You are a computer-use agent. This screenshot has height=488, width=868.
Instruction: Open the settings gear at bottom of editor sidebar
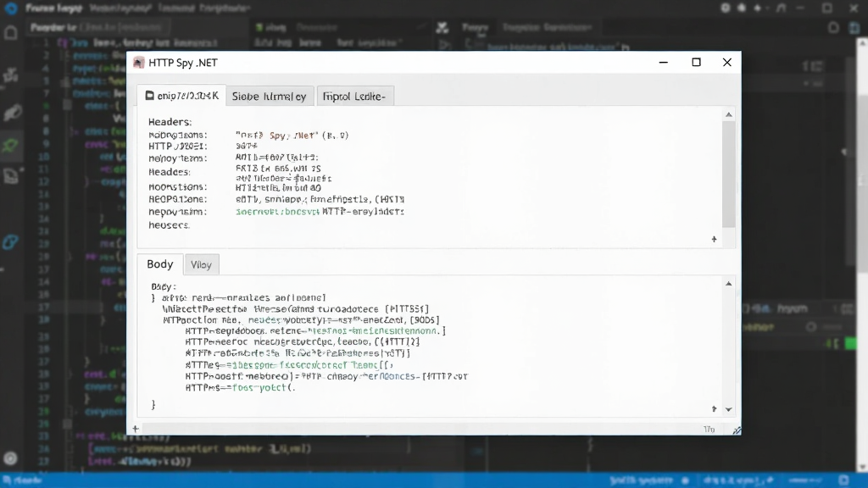(x=10, y=458)
